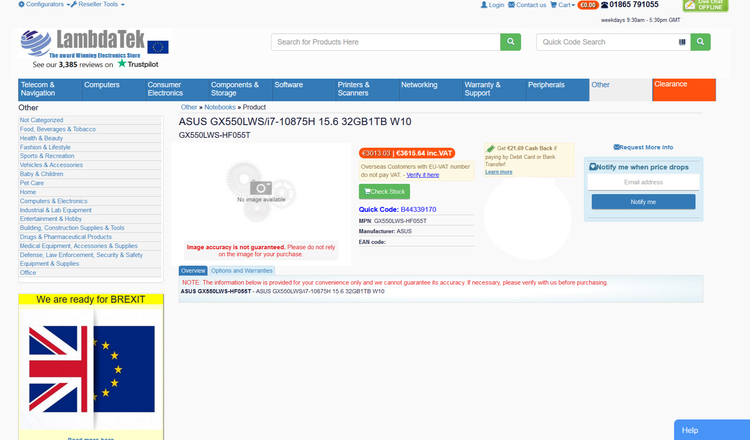Open the Trustpilot reviews link
The width and height of the screenshot is (750, 440).
point(95,64)
